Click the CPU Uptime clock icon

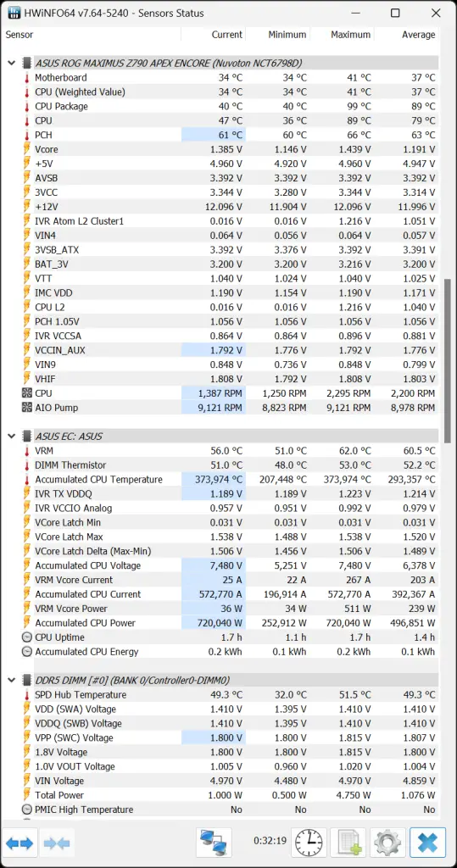[x=26, y=637]
